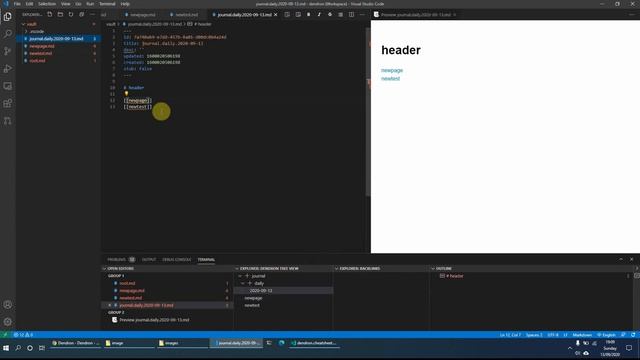Switch to Problems panel tab
Viewport: 640px width, 360px height.
[x=117, y=260]
